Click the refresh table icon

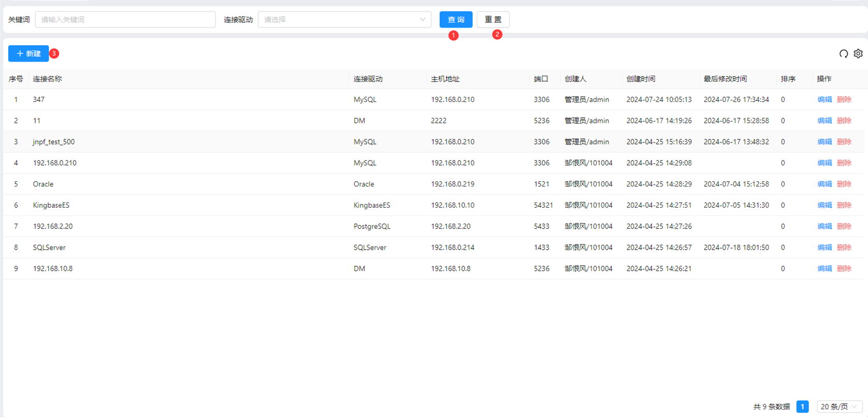point(843,54)
